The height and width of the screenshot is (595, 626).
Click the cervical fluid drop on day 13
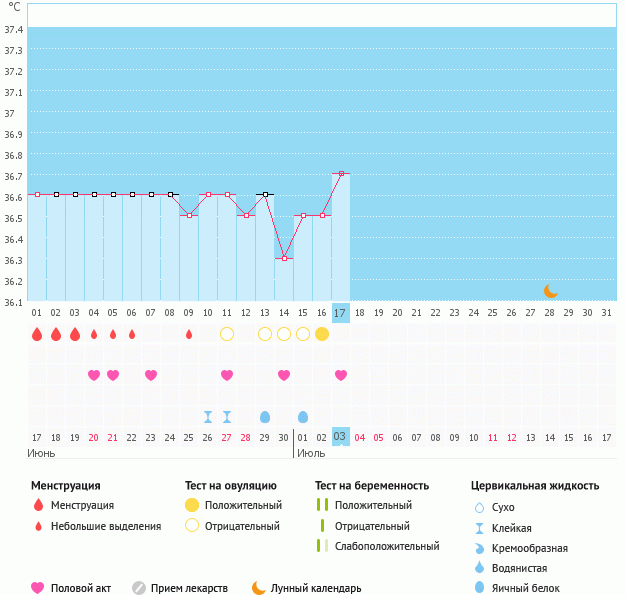[x=265, y=417]
